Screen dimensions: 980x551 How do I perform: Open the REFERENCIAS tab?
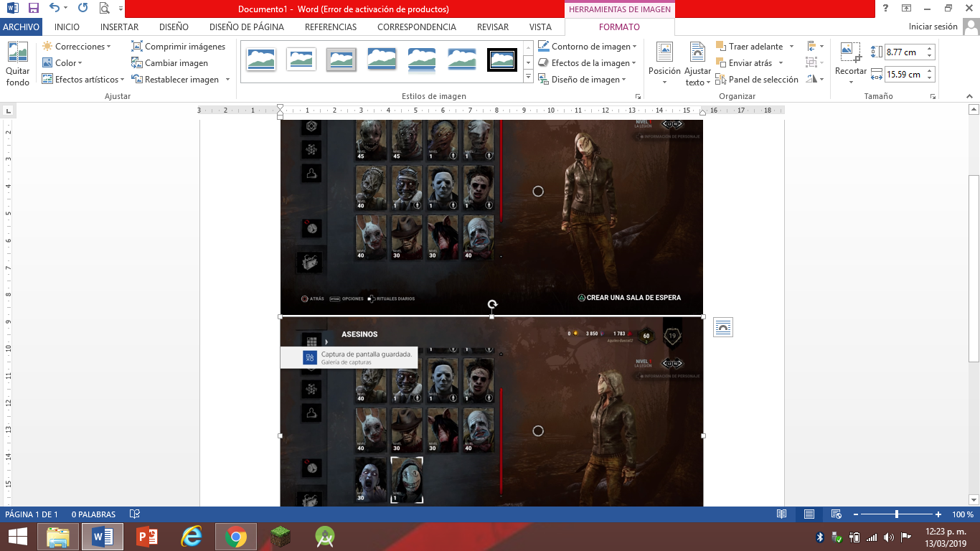[x=331, y=27]
